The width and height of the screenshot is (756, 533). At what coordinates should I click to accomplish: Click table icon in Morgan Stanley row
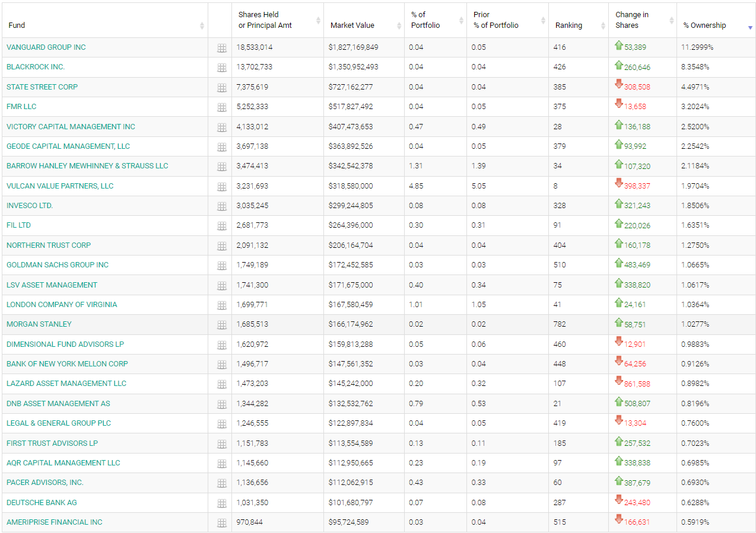(x=222, y=325)
